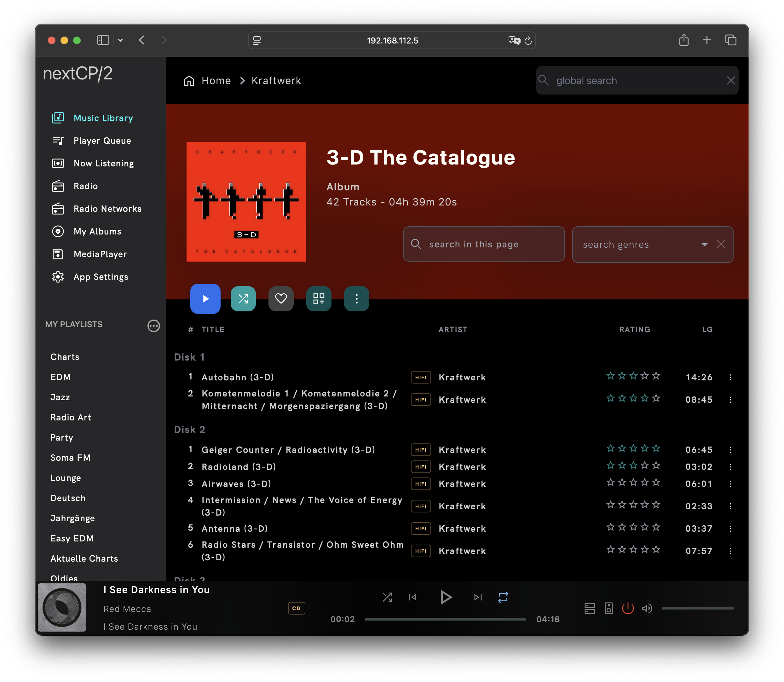Image resolution: width=784 pixels, height=682 pixels.
Task: Open album more-options three-dot button
Action: (x=357, y=299)
